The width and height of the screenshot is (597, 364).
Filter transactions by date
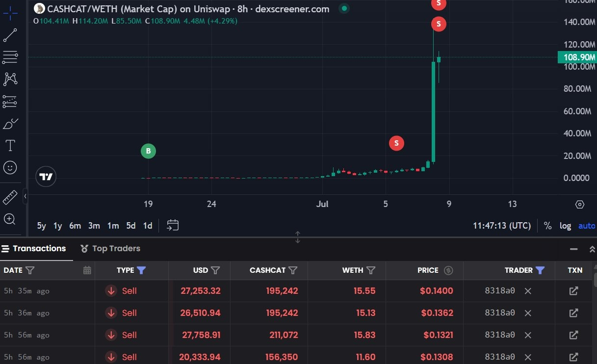(x=30, y=270)
